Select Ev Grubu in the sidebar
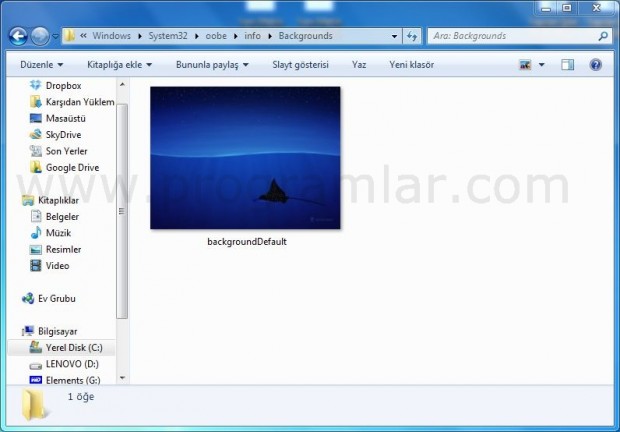The height and width of the screenshot is (432, 620). click(x=49, y=298)
